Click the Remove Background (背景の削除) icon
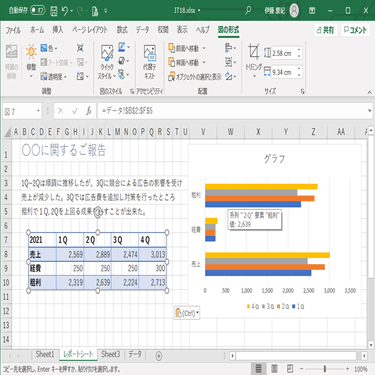The image size is (375, 375). [x=12, y=62]
